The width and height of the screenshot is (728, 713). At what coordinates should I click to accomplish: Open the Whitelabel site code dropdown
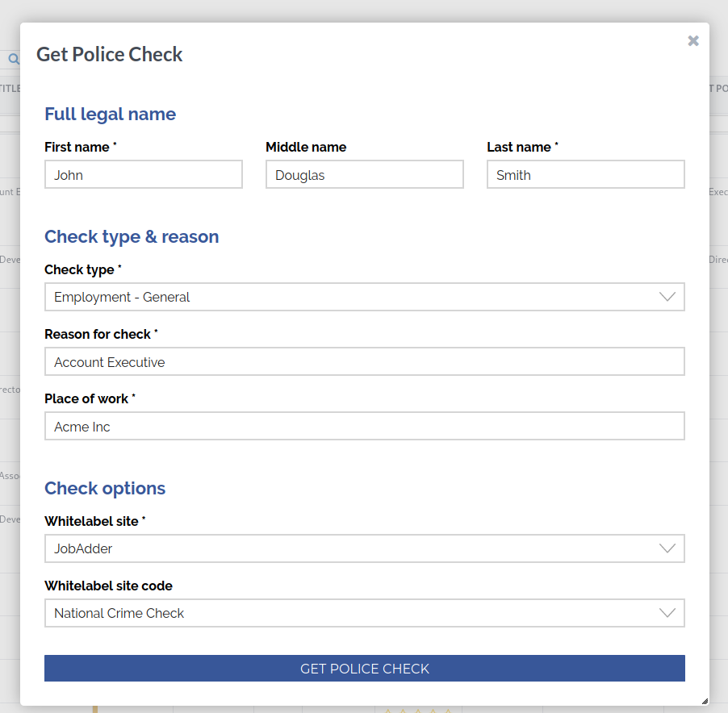pos(364,613)
